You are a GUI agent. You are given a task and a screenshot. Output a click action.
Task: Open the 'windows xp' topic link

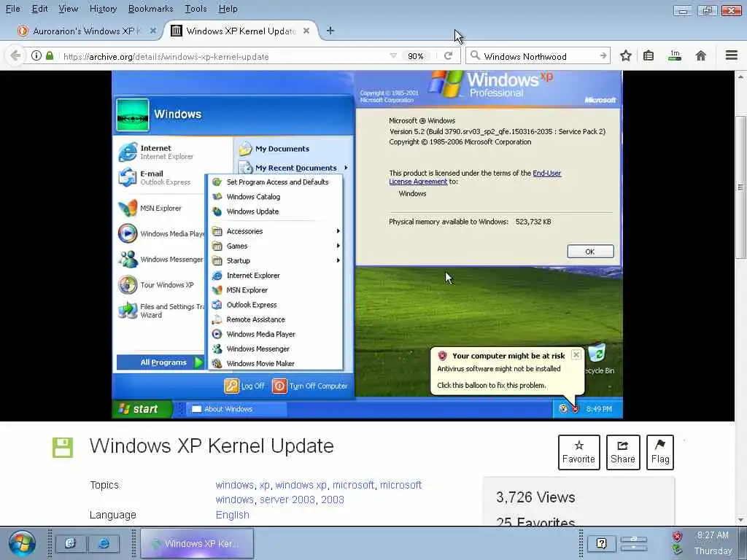point(301,485)
